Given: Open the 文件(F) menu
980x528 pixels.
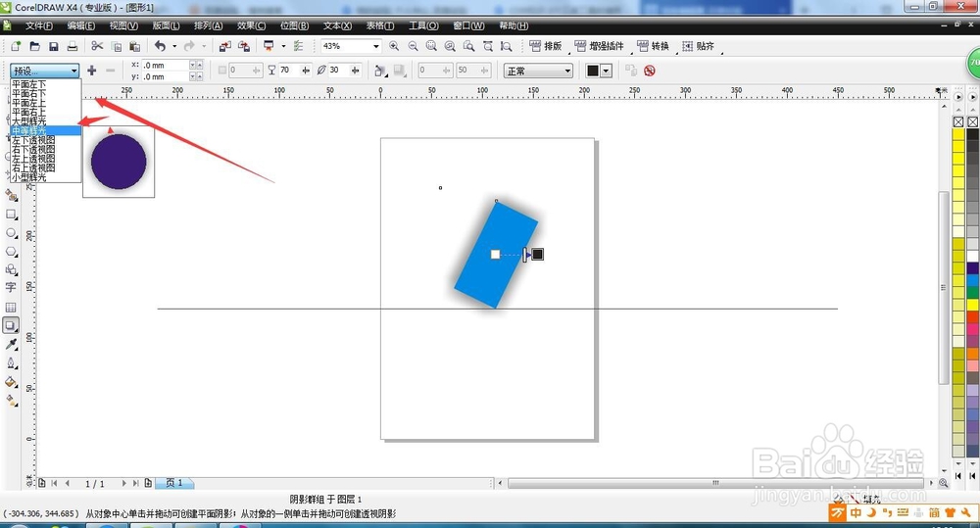Looking at the screenshot, I should tap(39, 25).
